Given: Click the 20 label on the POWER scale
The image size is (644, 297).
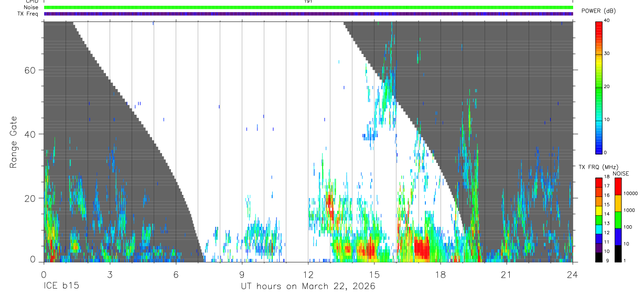Looking at the screenshot, I should coord(607,87).
